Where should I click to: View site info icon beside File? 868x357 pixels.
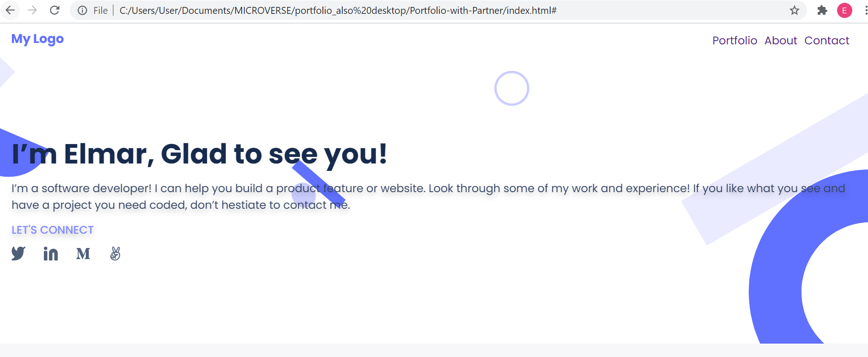click(82, 10)
